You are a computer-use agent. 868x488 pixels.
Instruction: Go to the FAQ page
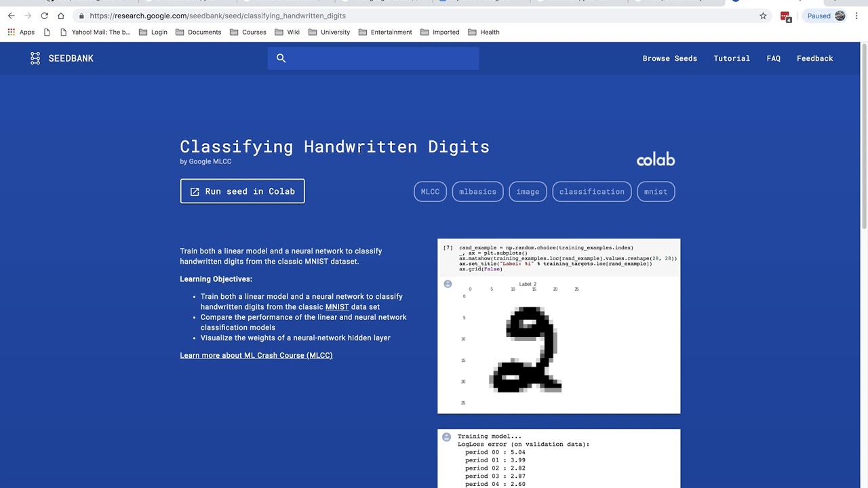773,58
